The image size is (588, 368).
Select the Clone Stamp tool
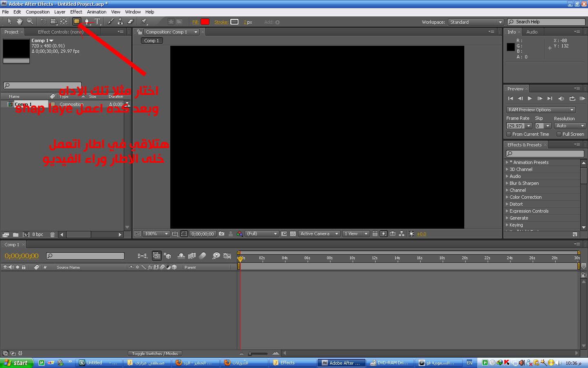(120, 21)
